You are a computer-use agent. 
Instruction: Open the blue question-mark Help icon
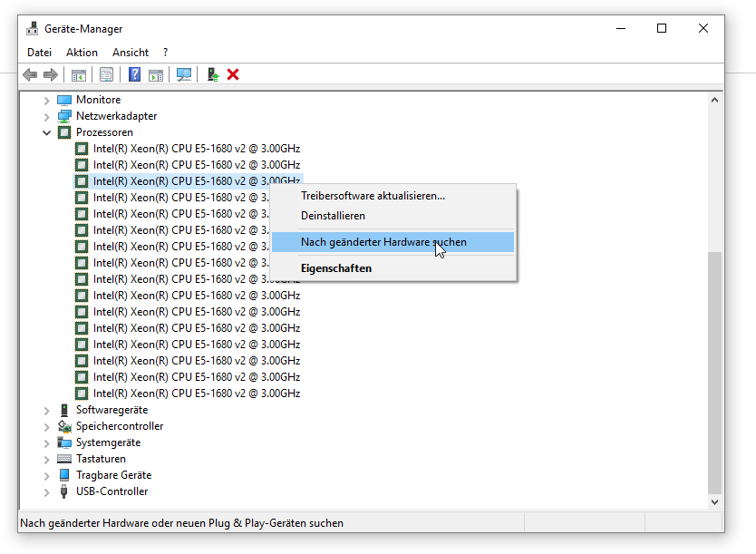coord(134,74)
